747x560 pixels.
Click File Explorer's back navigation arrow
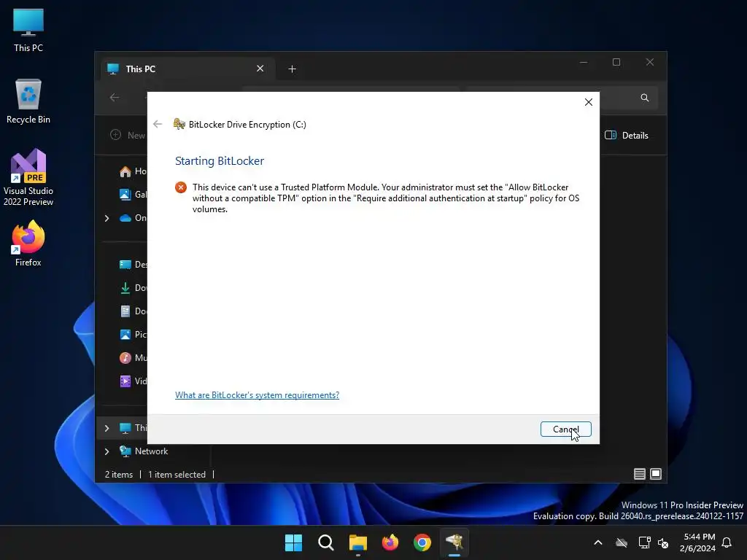pos(115,98)
